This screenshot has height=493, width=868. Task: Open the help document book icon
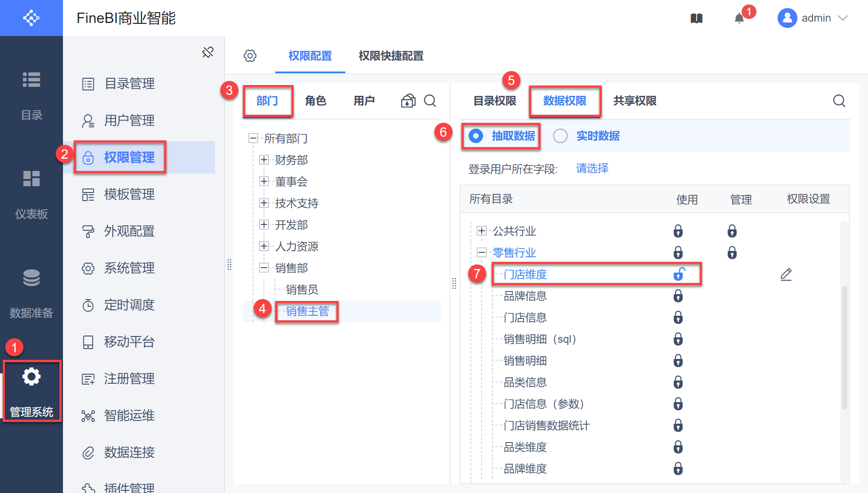[x=696, y=18]
